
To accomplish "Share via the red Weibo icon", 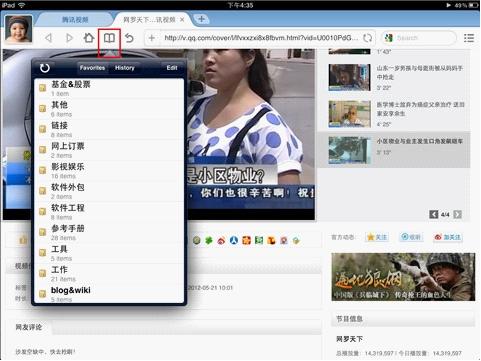I will (221, 240).
